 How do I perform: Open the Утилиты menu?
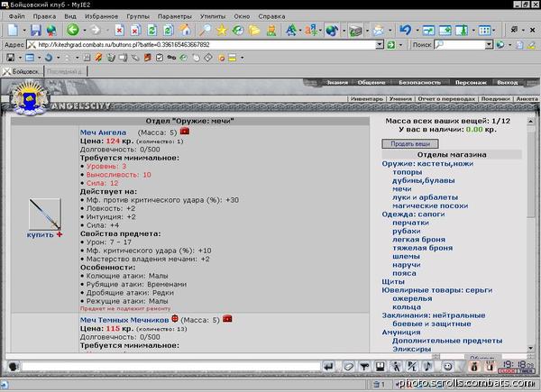pos(213,16)
